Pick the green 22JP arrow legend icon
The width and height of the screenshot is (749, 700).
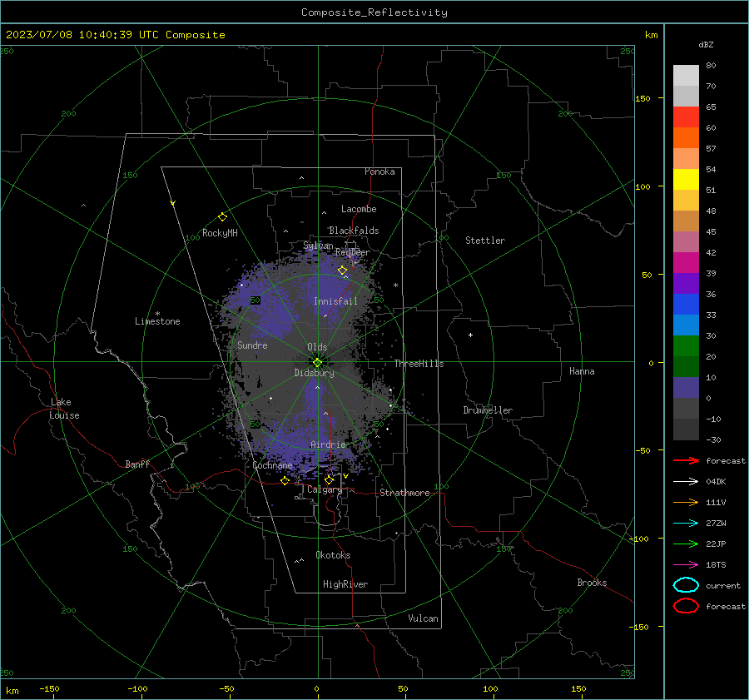click(x=686, y=544)
